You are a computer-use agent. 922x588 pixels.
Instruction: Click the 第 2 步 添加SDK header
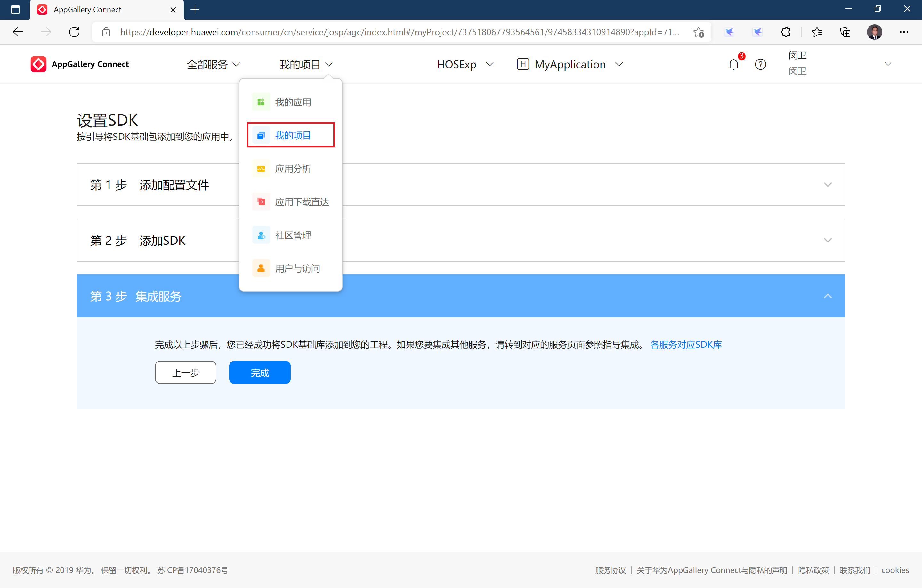461,240
